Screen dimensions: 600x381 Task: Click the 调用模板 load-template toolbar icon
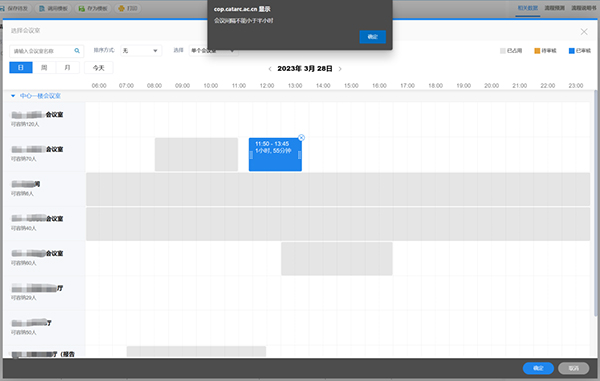[x=42, y=8]
